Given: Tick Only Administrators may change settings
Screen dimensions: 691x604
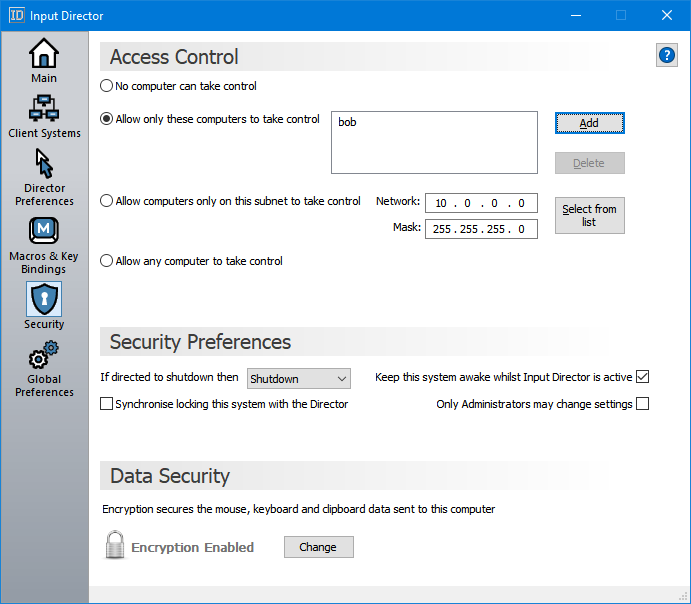Looking at the screenshot, I should [643, 404].
